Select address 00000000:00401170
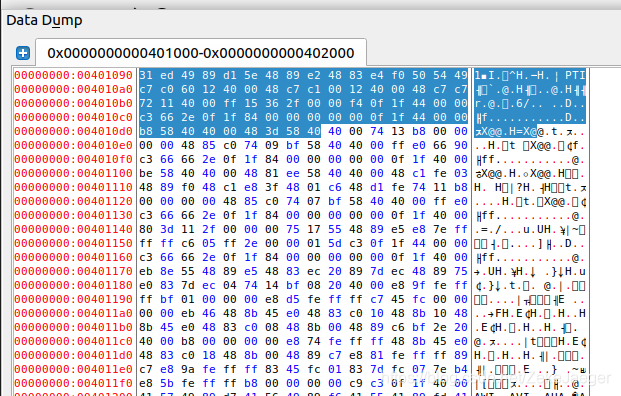This screenshot has width=621, height=396. (x=74, y=271)
